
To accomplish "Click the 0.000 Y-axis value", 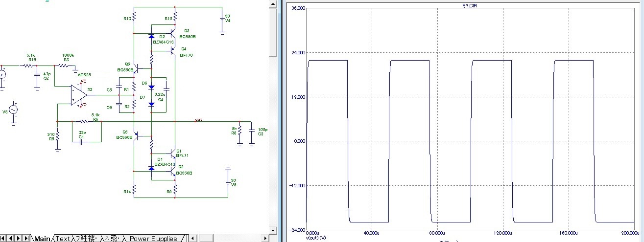I will click(x=299, y=141).
